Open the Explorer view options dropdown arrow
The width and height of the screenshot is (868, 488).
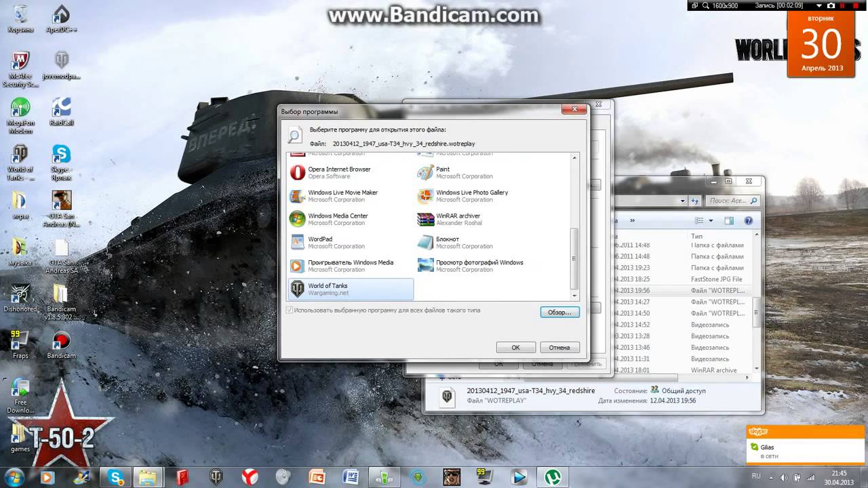click(711, 221)
